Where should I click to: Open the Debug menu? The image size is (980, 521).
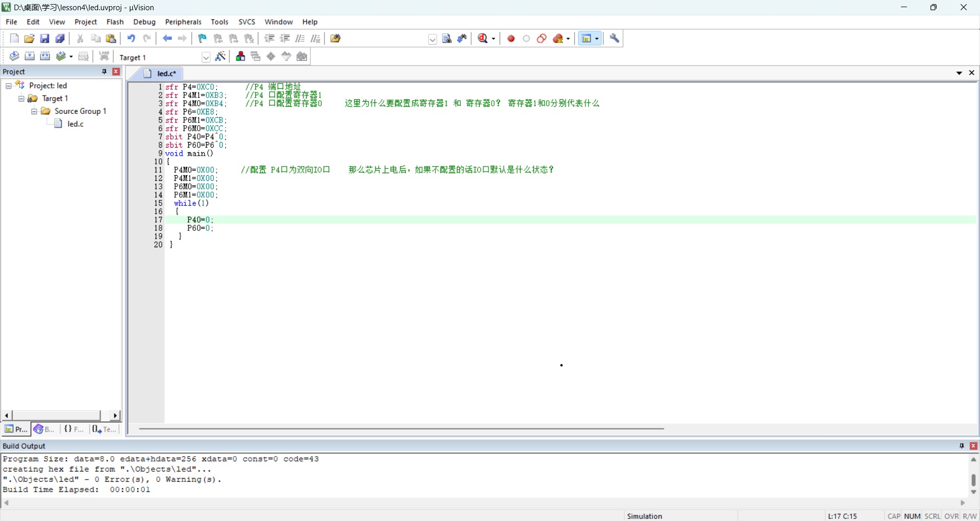(144, 22)
